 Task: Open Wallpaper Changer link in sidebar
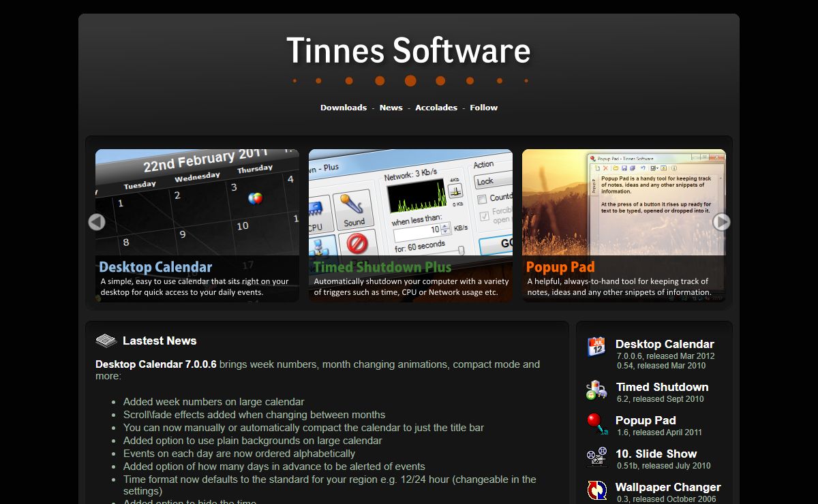tap(668, 487)
